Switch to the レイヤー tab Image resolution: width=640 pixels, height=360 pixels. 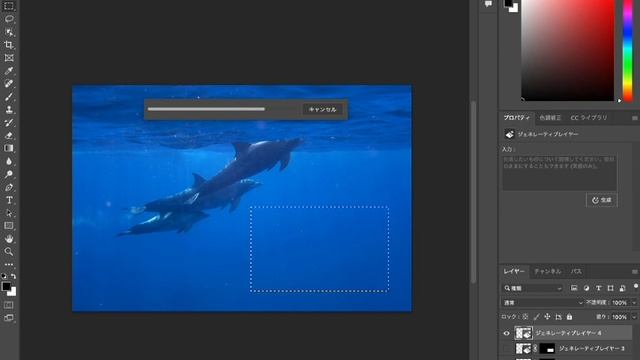click(x=514, y=271)
